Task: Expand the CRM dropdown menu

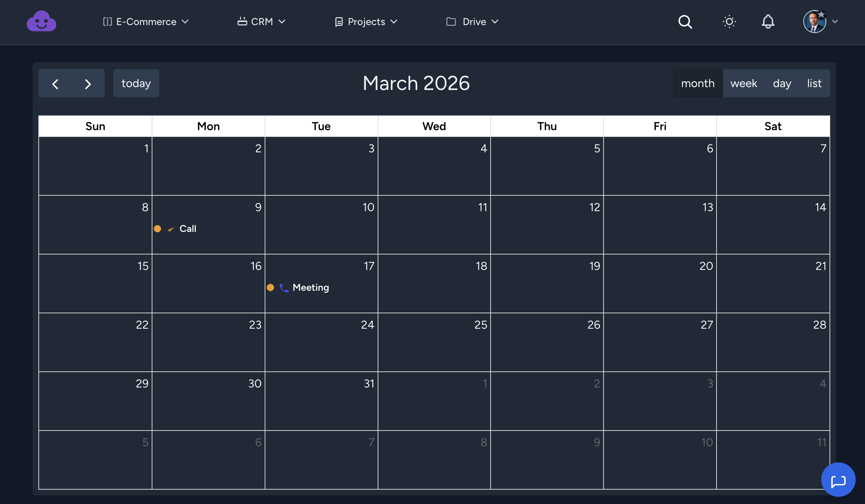Action: point(261,22)
